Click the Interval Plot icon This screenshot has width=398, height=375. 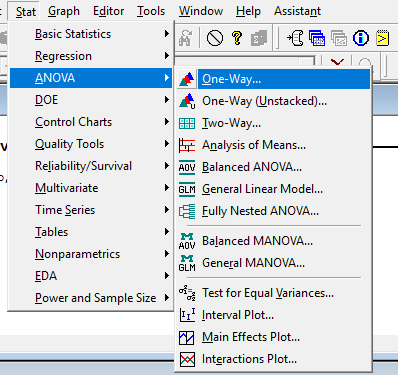pyautogui.click(x=187, y=315)
